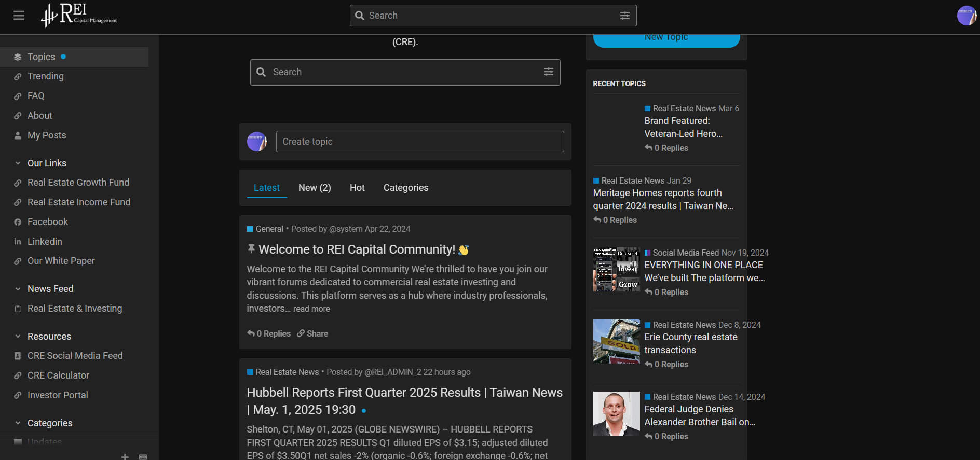Click 0 Replies under Erie County topic
980x460 pixels.
[x=666, y=364]
